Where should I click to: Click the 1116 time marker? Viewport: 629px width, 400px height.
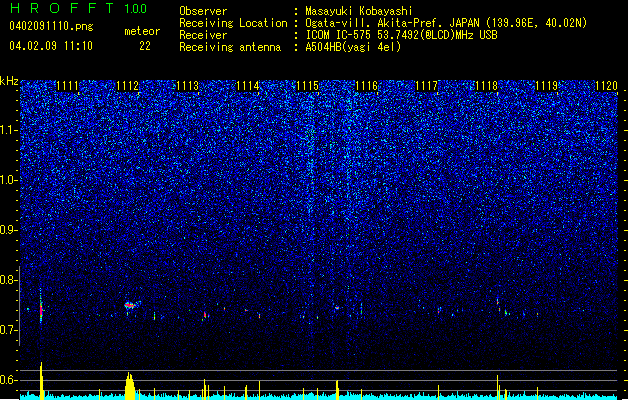coord(367,86)
